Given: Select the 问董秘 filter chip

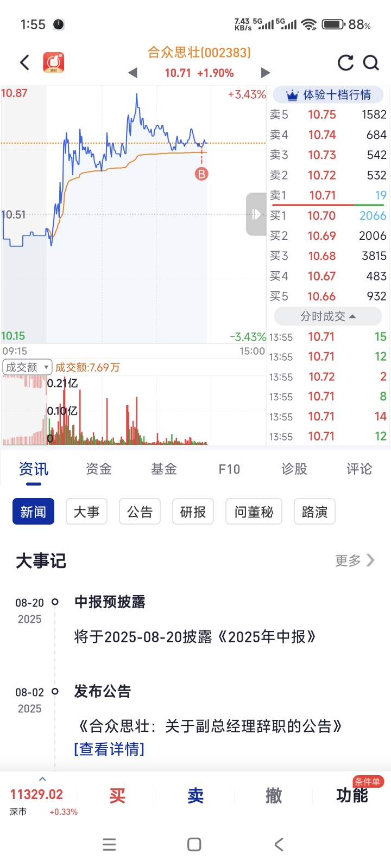Looking at the screenshot, I should coord(254,512).
